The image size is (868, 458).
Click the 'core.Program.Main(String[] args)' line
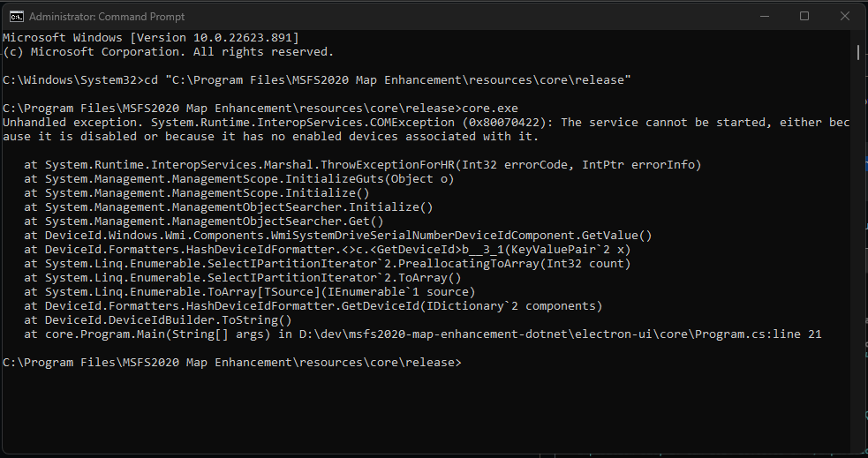[422, 334]
